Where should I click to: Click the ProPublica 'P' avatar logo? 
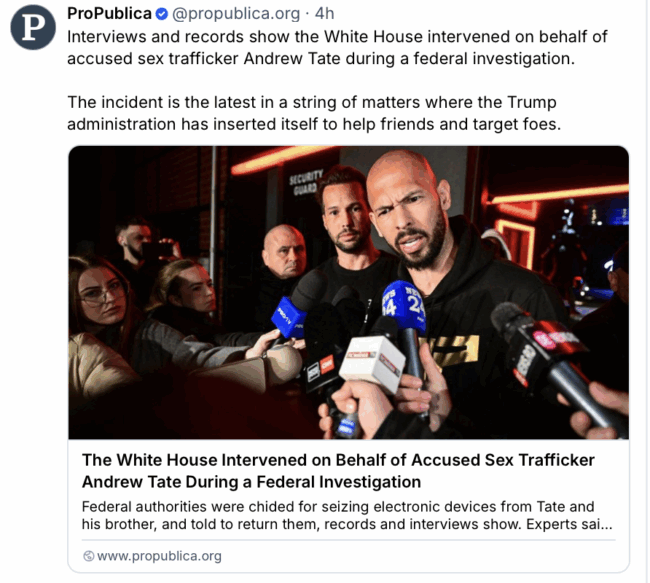[x=33, y=27]
